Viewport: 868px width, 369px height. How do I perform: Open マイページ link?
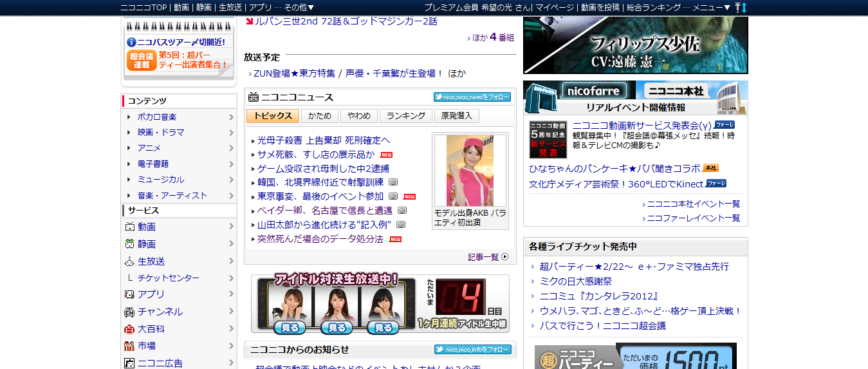(x=555, y=7)
